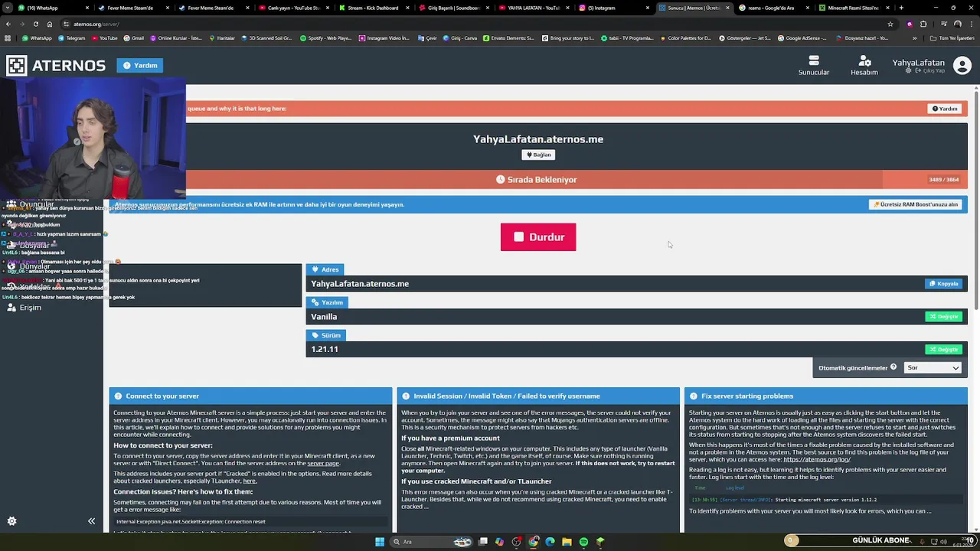Viewport: 980px width, 551px height.
Task: Open Oyuncular in the sidebar
Action: (x=31, y=204)
